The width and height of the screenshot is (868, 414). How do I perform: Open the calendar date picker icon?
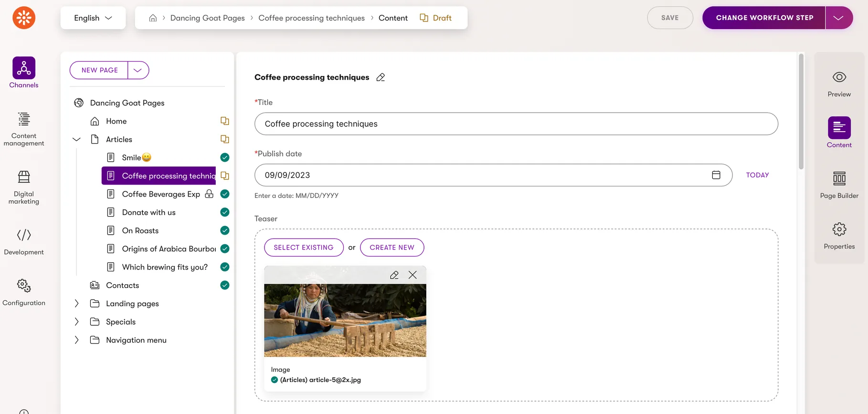click(716, 175)
